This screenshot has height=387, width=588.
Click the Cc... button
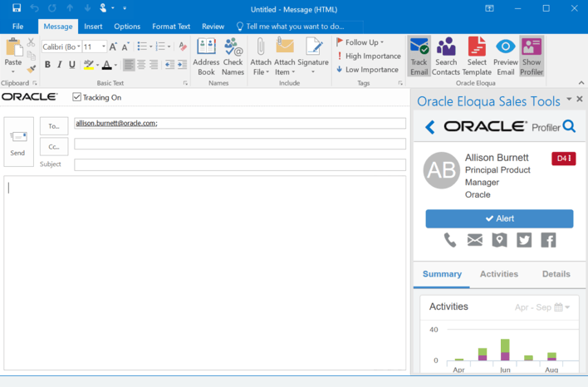(54, 147)
